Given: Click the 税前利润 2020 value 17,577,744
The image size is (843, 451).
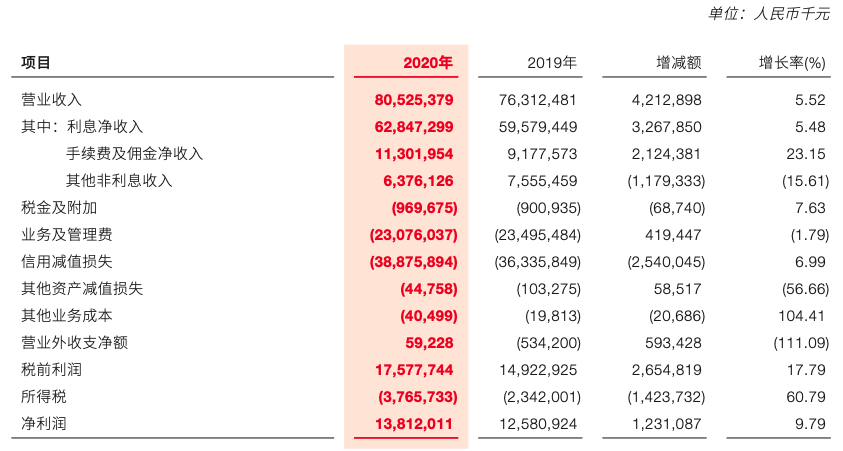Looking at the screenshot, I should coord(414,370).
